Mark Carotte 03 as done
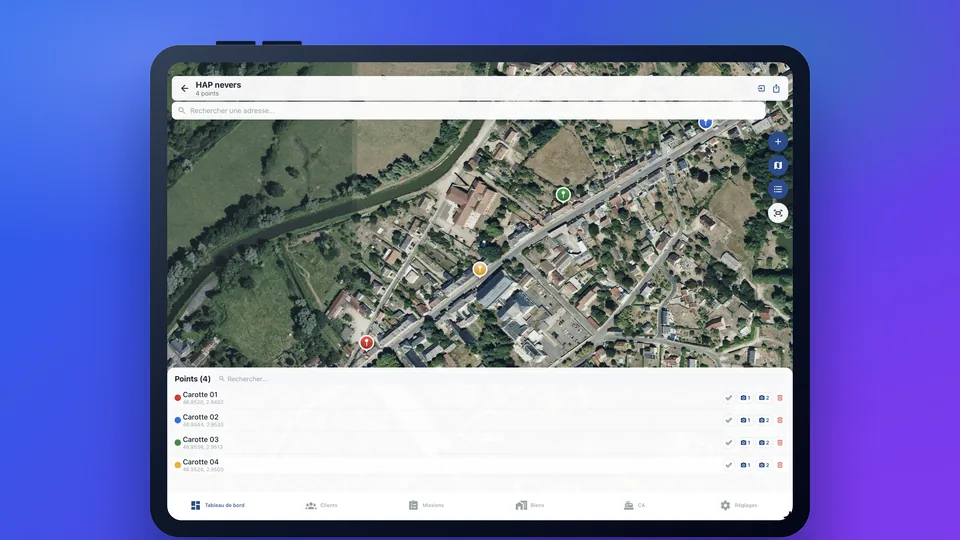The width and height of the screenshot is (960, 540). [728, 443]
